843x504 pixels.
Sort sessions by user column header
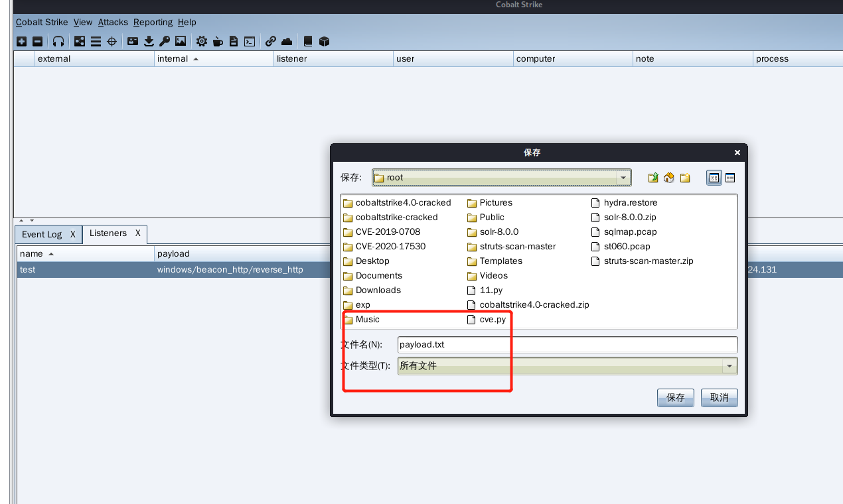453,59
